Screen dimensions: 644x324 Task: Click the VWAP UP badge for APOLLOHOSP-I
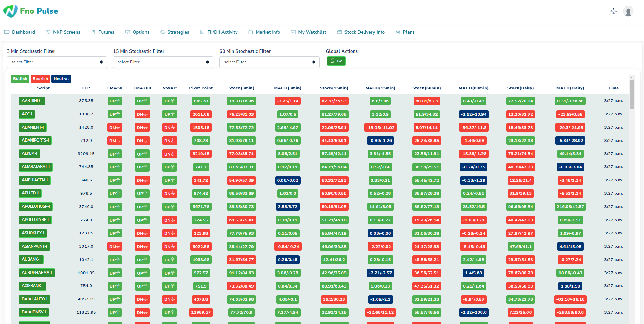pos(169,207)
